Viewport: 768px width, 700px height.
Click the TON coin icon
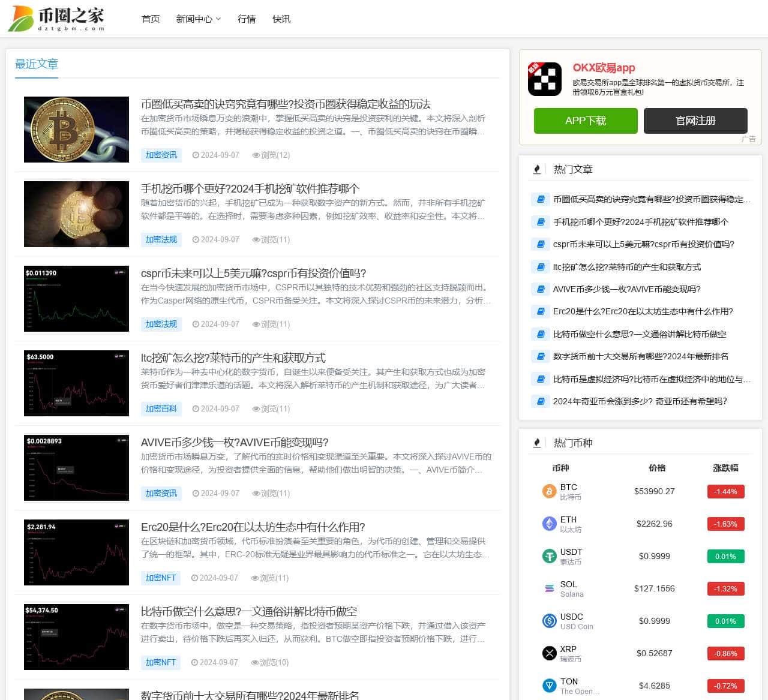click(x=549, y=686)
